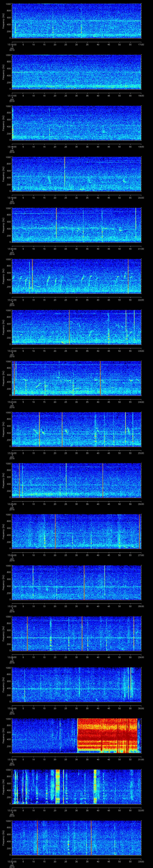Click the 13:27:00 start time label
Viewport: 153px width, 868px height.
(x=12, y=606)
